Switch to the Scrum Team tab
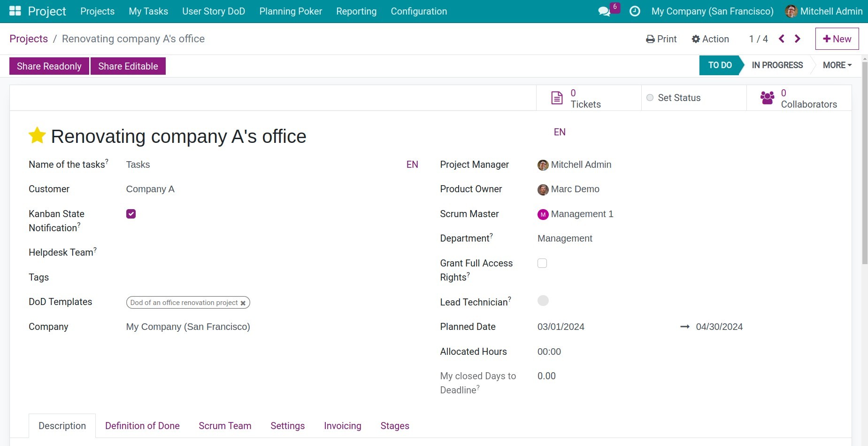 (225, 426)
